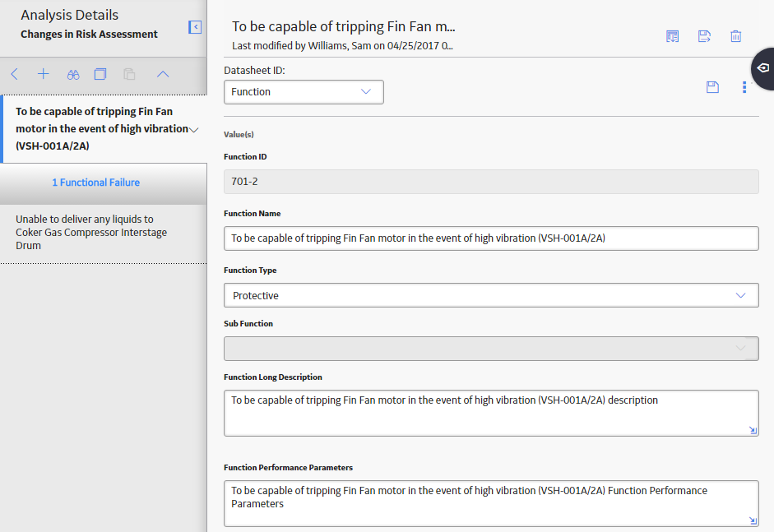Image resolution: width=774 pixels, height=532 pixels.
Task: Open the 1 Functional Failure link
Action: (95, 183)
